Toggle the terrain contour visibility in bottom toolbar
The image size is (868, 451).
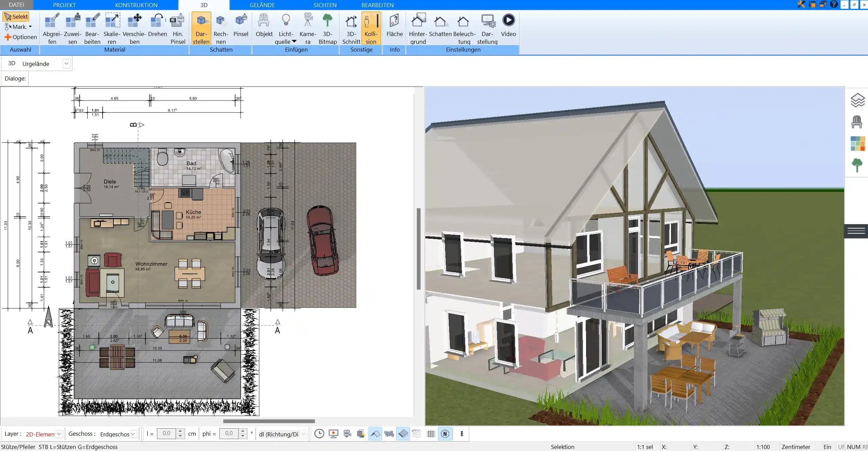[x=417, y=434]
